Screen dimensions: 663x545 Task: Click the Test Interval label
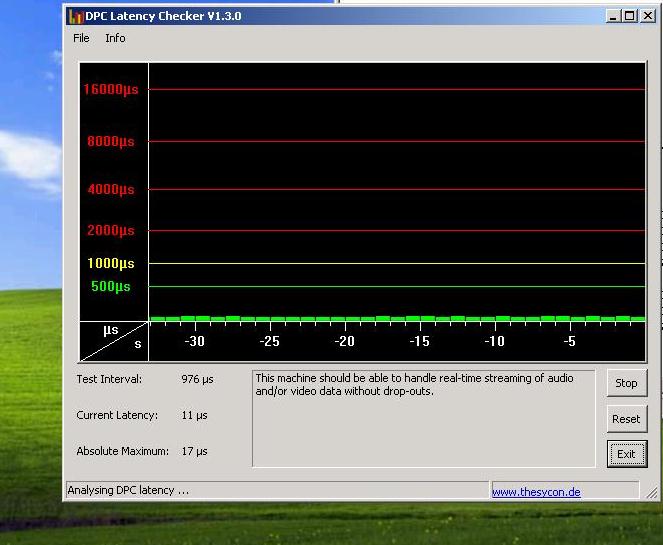pos(109,379)
